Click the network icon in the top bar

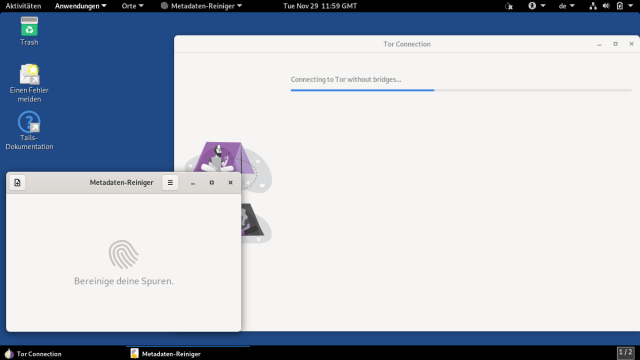pyautogui.click(x=593, y=6)
